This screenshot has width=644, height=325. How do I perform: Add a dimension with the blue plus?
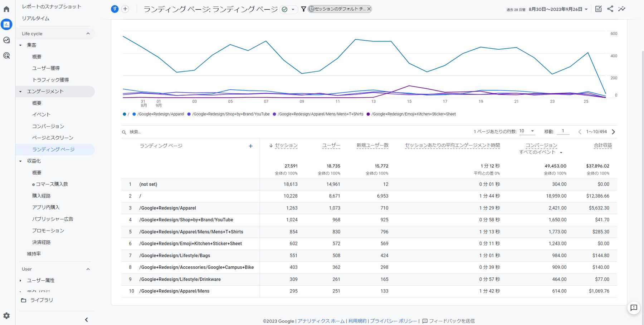point(250,146)
